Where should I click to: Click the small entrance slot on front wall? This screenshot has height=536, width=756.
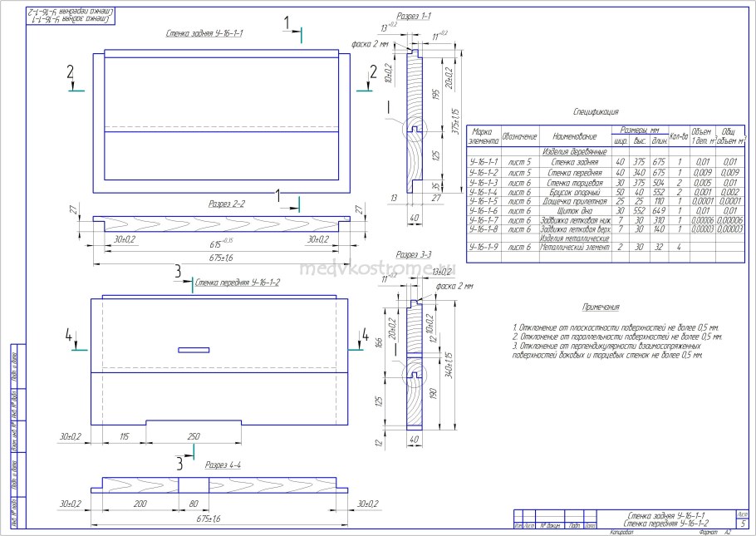(x=192, y=349)
